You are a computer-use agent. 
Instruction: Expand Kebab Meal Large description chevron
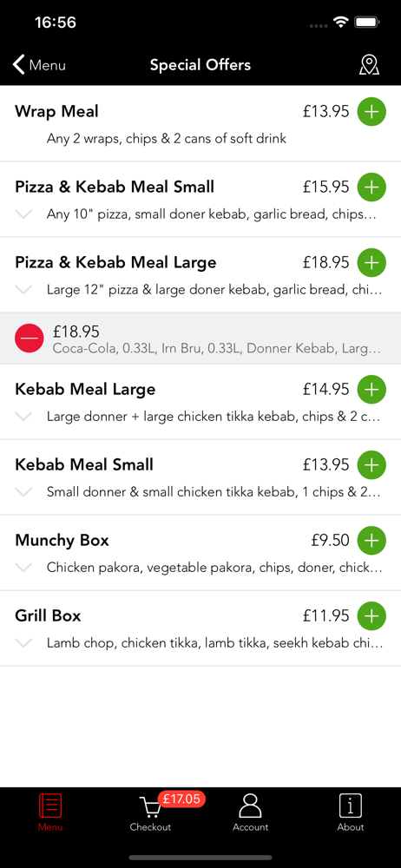23,417
